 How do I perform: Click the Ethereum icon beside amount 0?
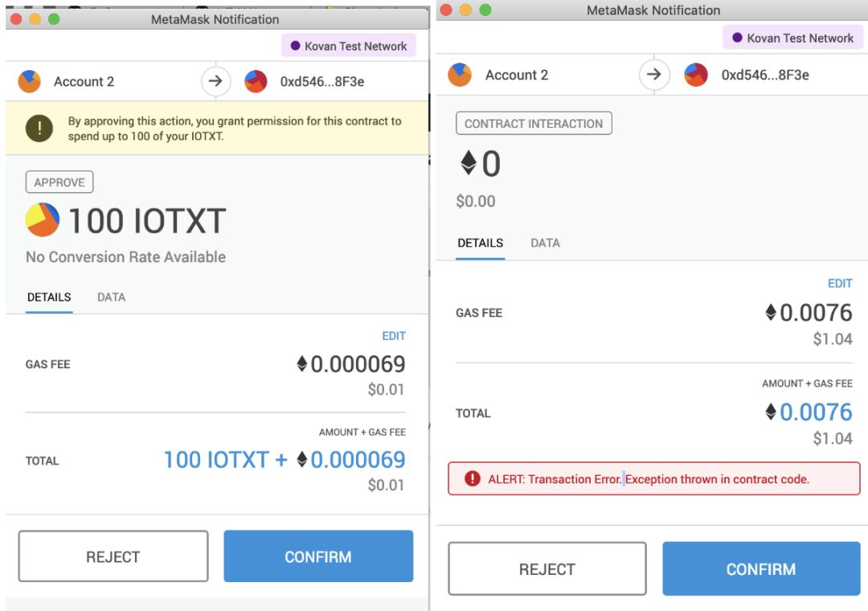click(x=469, y=163)
